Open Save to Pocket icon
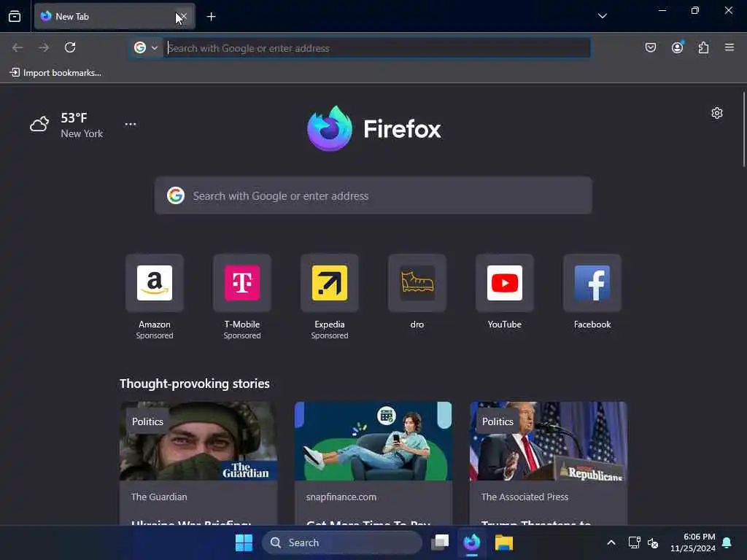The height and width of the screenshot is (560, 747). point(650,47)
